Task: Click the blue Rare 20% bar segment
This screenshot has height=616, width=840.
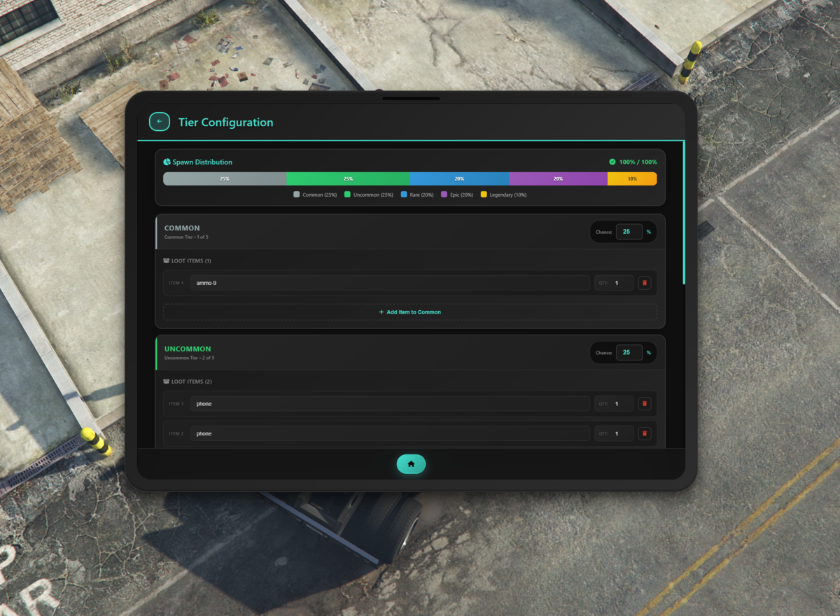Action: pos(459,178)
